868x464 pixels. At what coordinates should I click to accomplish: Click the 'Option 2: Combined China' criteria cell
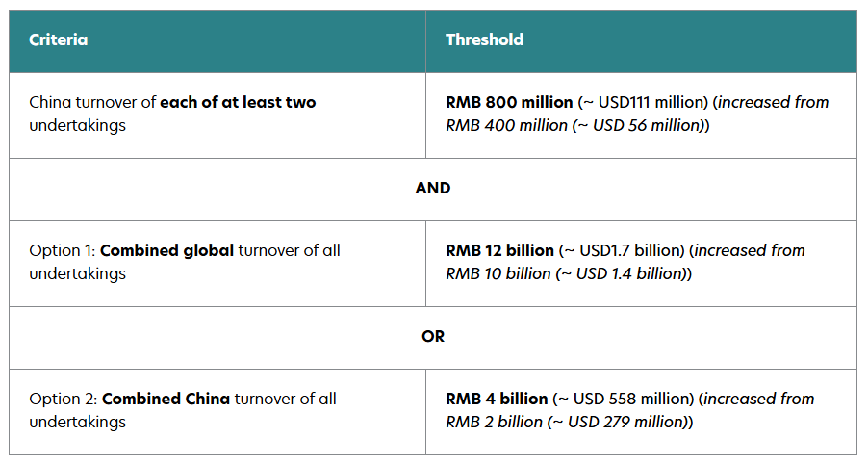point(217,412)
